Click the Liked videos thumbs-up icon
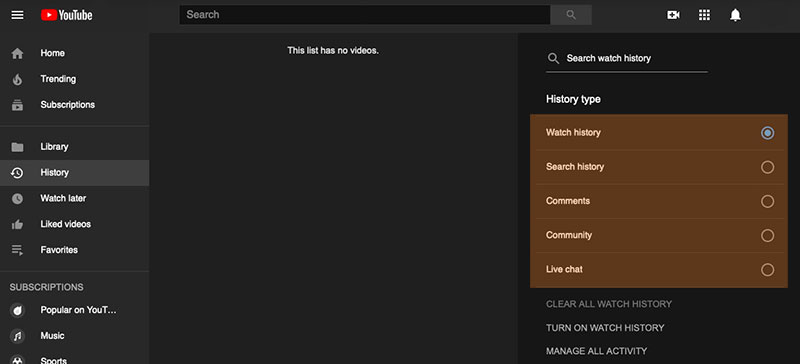Viewport: 800px width, 364px height. 17,224
